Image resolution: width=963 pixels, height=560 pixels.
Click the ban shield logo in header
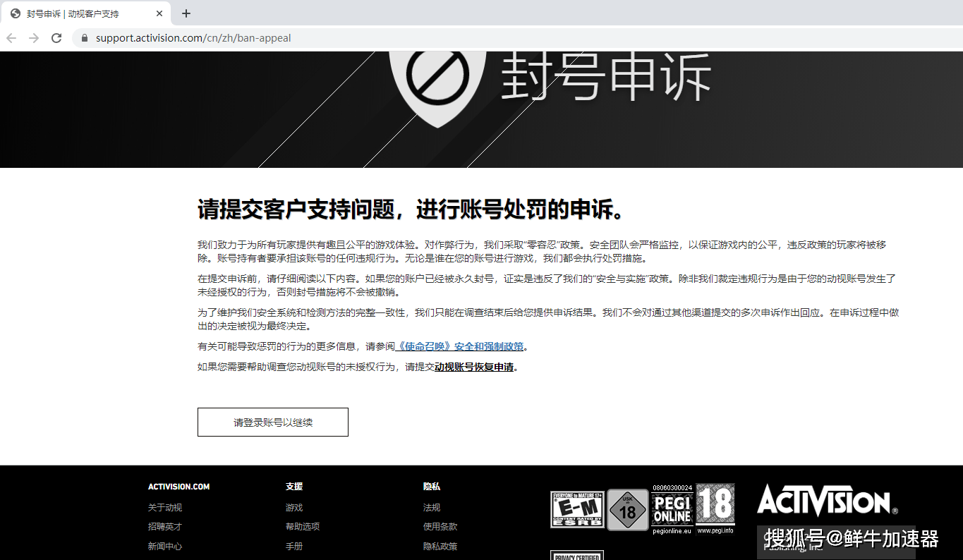(437, 88)
